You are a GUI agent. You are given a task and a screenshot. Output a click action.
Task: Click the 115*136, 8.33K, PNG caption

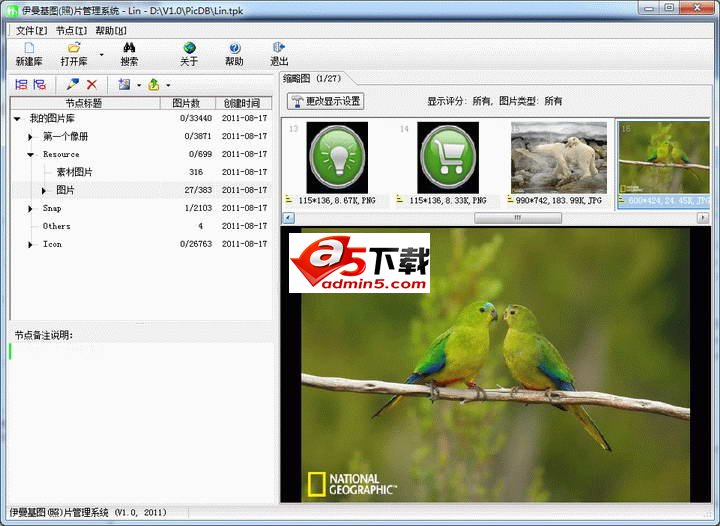tap(448, 200)
